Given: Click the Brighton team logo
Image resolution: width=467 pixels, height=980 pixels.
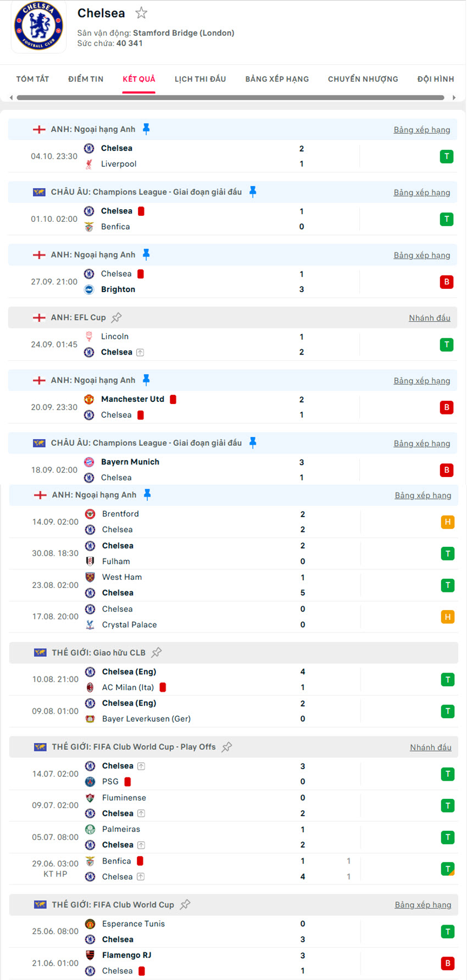Looking at the screenshot, I should (x=89, y=289).
